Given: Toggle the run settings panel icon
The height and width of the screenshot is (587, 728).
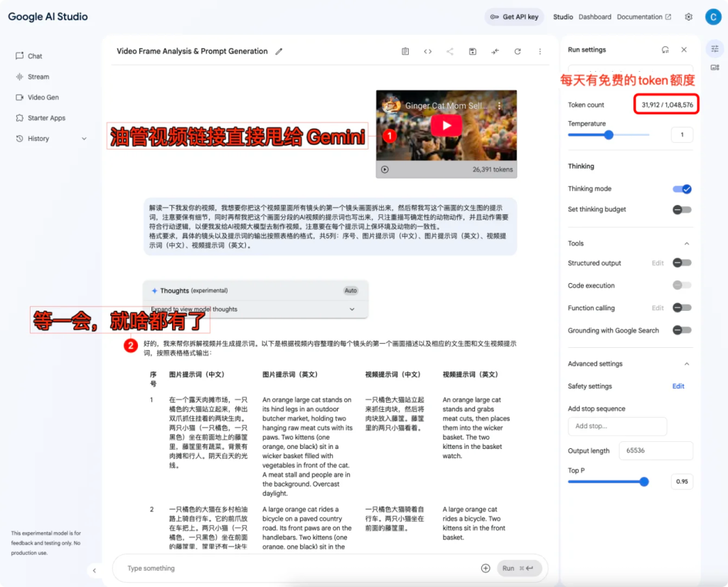Looking at the screenshot, I should click(x=714, y=48).
